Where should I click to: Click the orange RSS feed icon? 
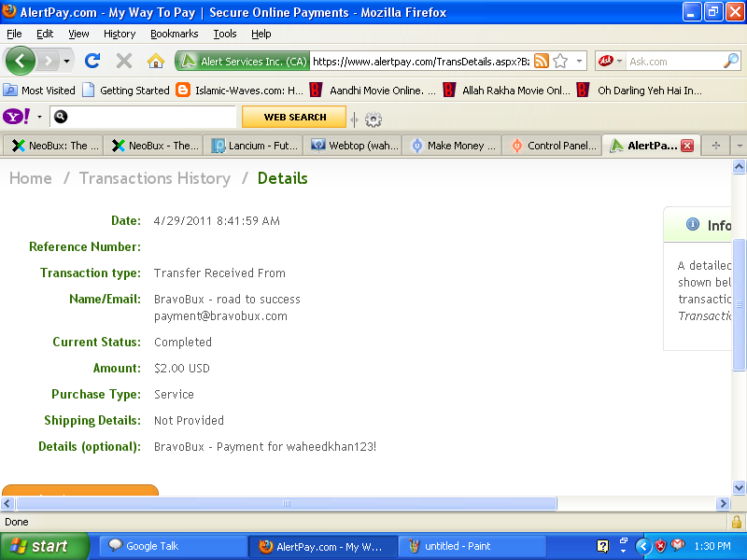[x=542, y=61]
